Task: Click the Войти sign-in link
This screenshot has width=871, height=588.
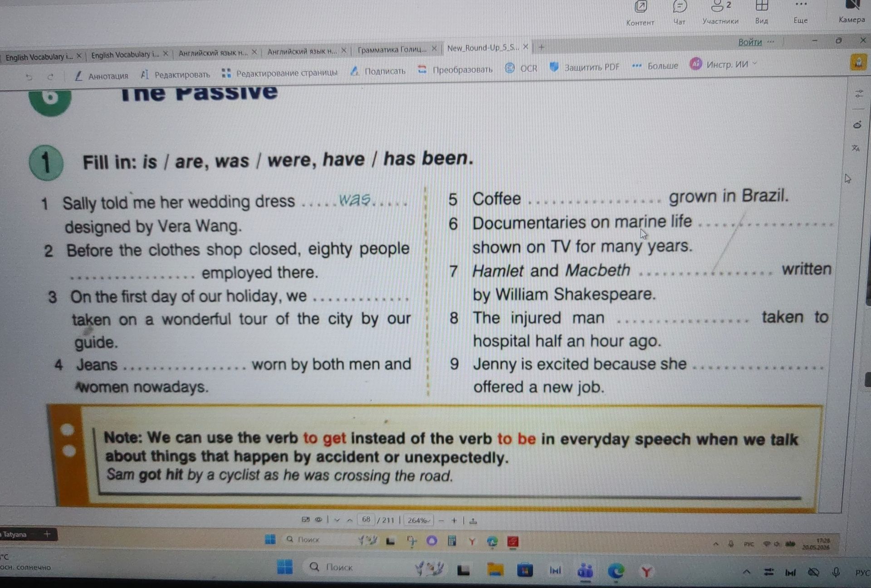Action: [x=750, y=42]
